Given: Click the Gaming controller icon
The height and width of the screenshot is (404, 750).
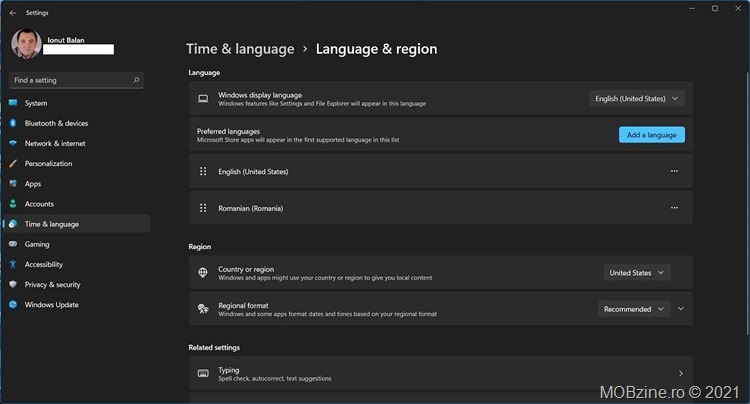Looking at the screenshot, I should 13,244.
